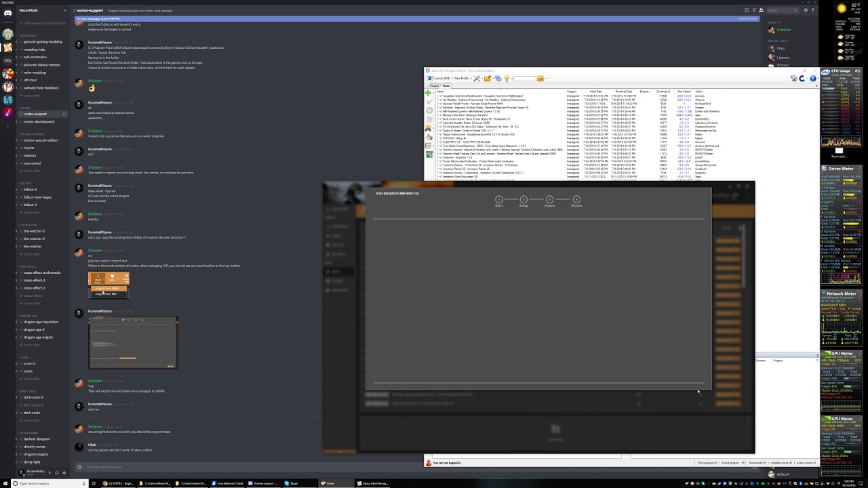868x488 pixels.
Task: Open the website-help-feedback channel
Action: pos(41,87)
